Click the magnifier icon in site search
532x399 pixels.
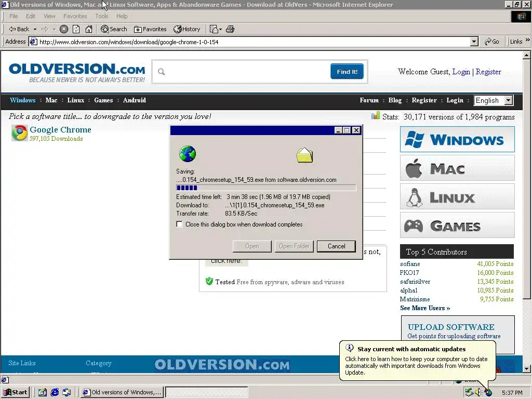(x=162, y=72)
